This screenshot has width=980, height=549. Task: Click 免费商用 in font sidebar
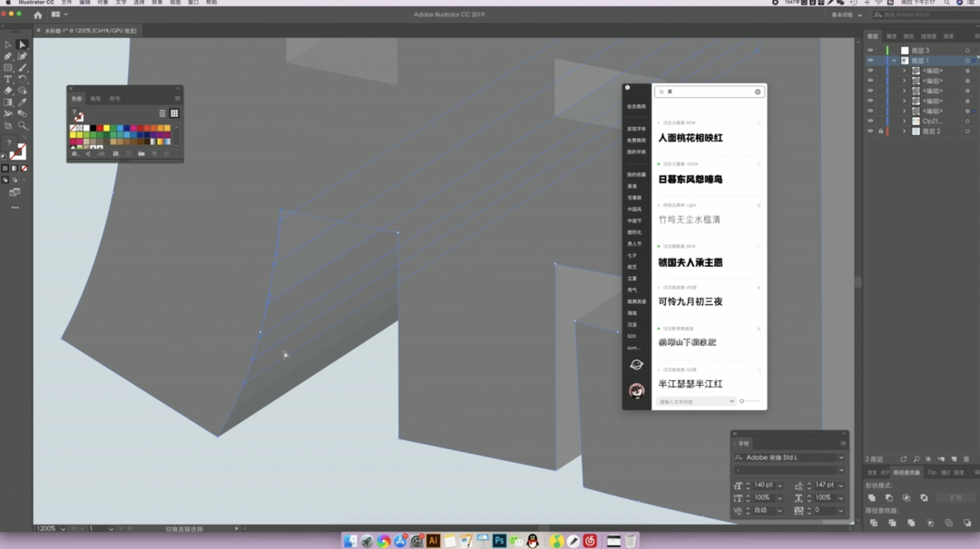636,141
